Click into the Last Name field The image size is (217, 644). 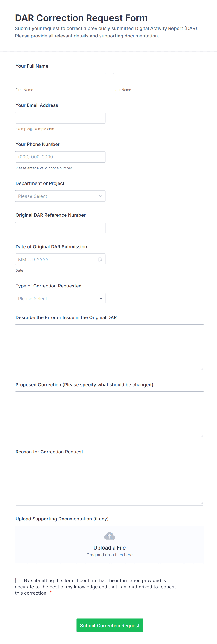click(x=158, y=78)
